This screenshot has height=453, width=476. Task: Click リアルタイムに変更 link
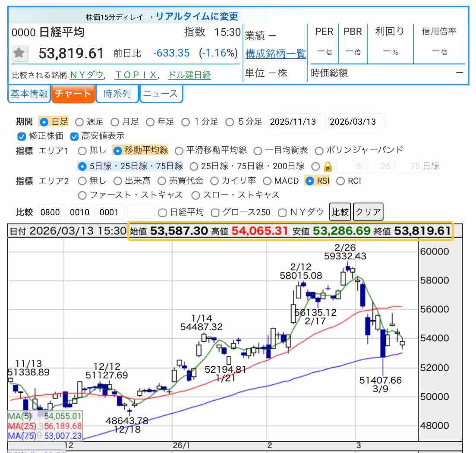(197, 16)
